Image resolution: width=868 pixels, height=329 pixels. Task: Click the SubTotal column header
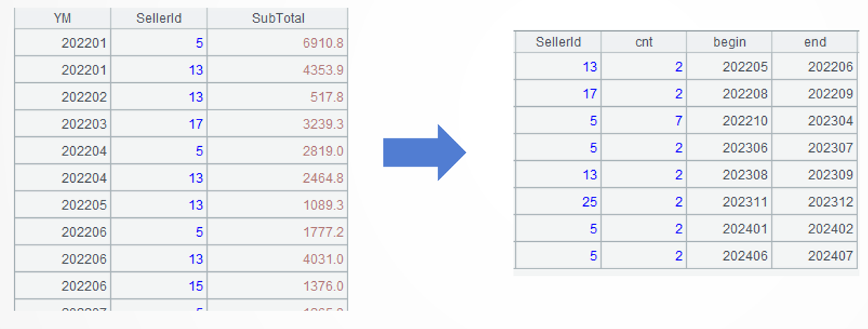278,18
